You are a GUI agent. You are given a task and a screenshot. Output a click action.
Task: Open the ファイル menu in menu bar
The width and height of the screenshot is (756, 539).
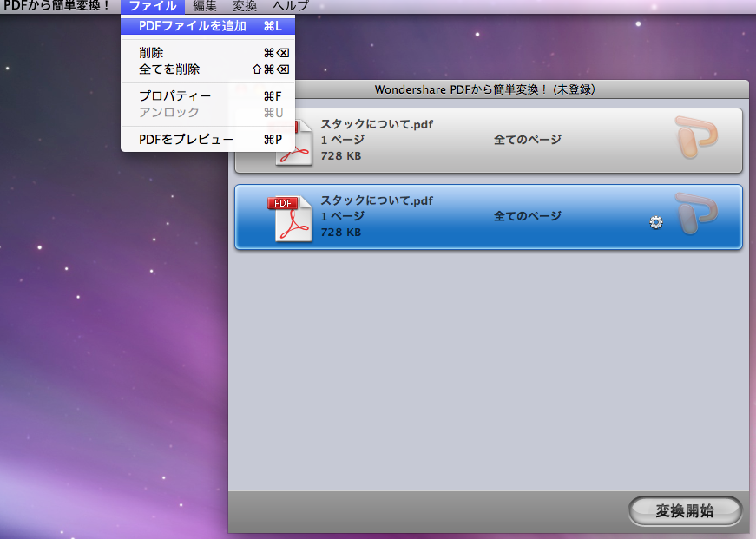pos(153,6)
